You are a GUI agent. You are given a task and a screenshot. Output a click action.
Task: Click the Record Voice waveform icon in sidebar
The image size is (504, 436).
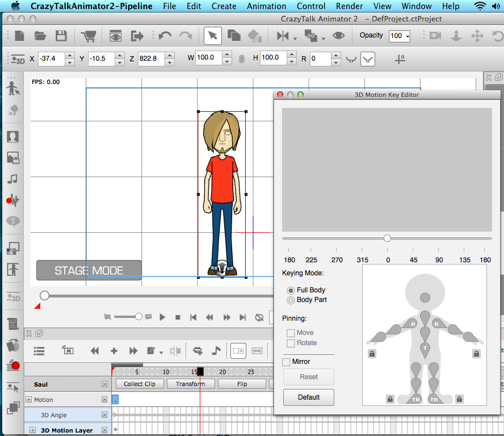pos(12,200)
